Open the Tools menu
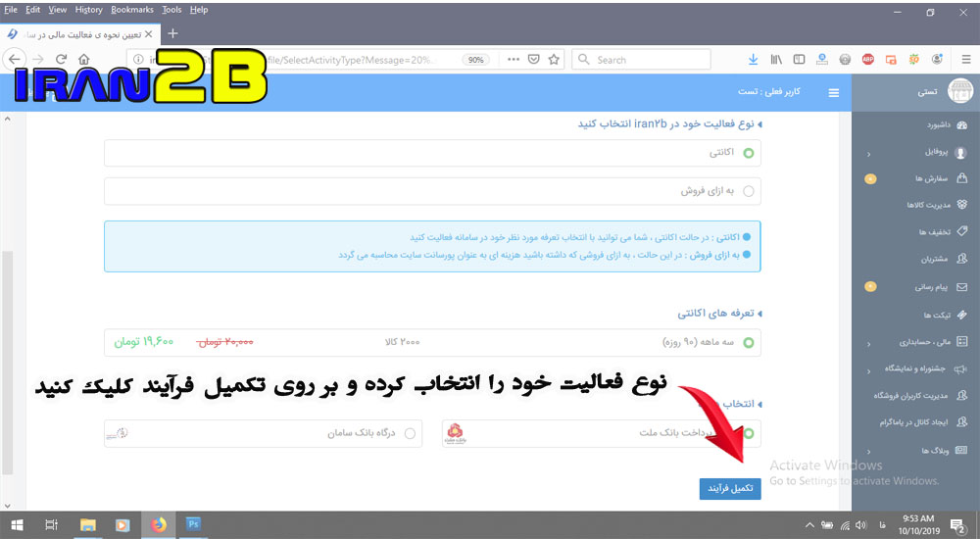 click(171, 10)
